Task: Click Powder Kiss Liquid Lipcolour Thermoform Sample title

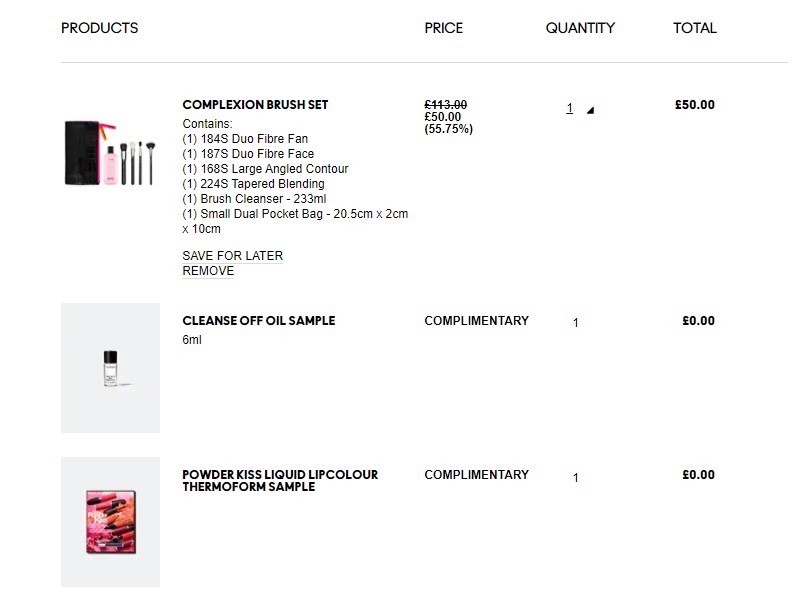Action: 280,480
